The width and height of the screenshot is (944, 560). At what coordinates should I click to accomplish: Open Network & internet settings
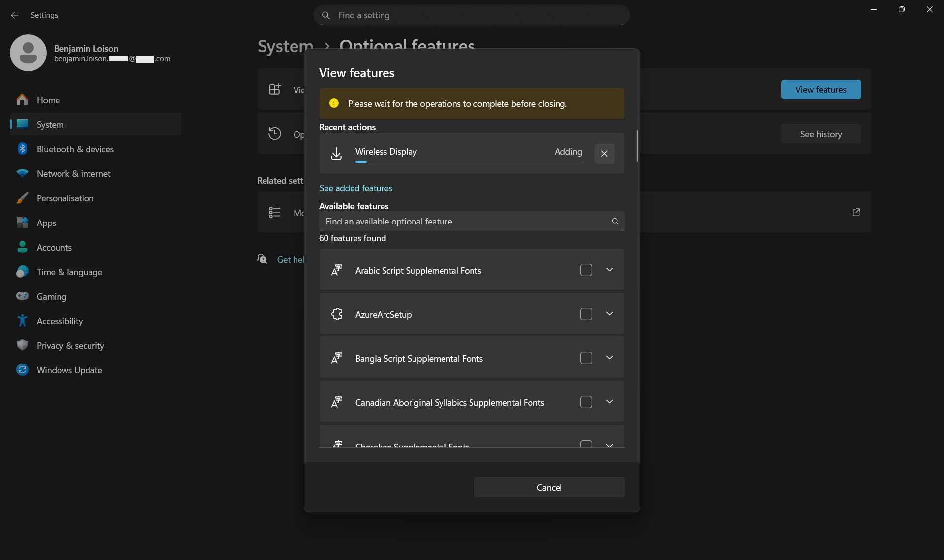coord(74,173)
